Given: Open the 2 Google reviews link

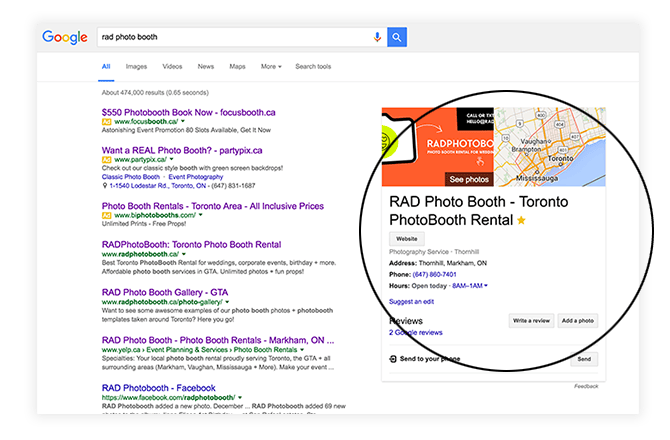Looking at the screenshot, I should [x=416, y=332].
